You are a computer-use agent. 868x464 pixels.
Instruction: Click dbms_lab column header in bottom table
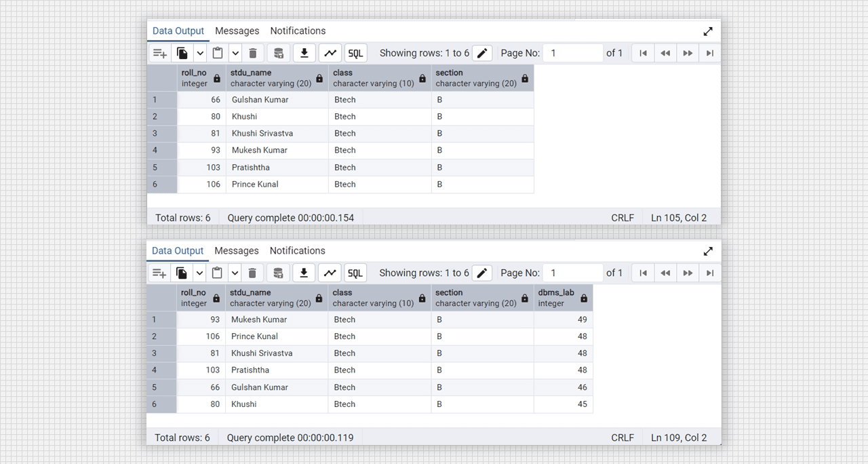pos(564,298)
